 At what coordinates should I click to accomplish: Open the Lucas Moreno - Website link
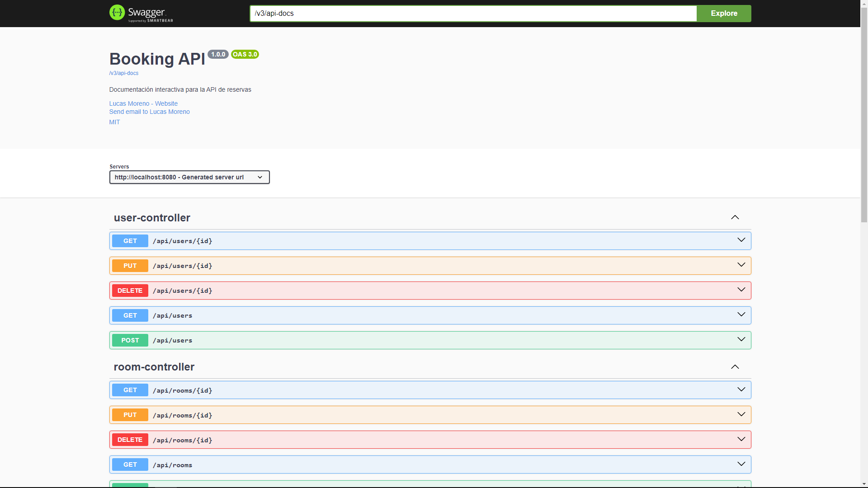click(143, 103)
